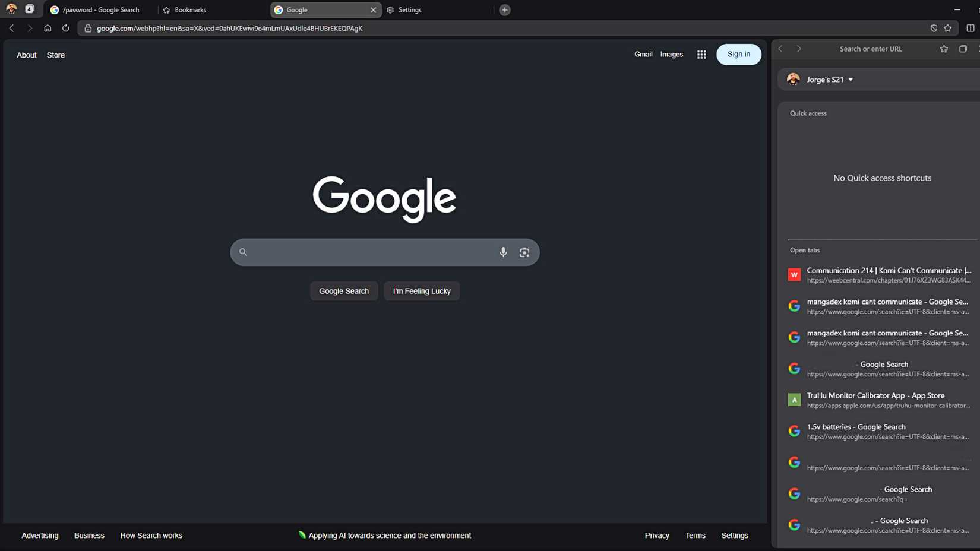980x551 pixels.
Task: Open the footer Settings menu
Action: (x=735, y=536)
